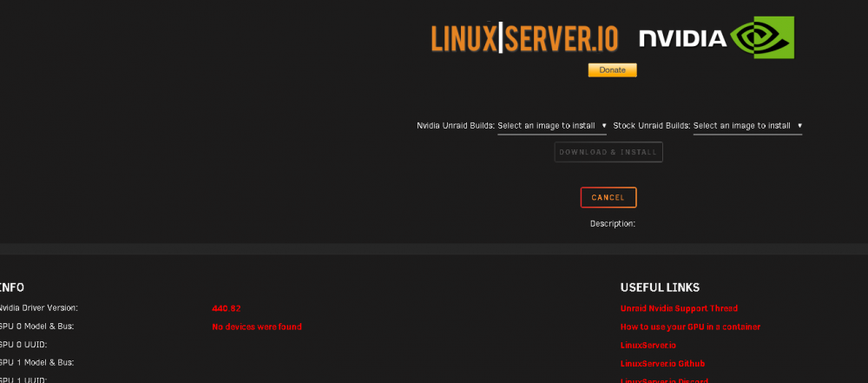Click the Cancel button

608,197
